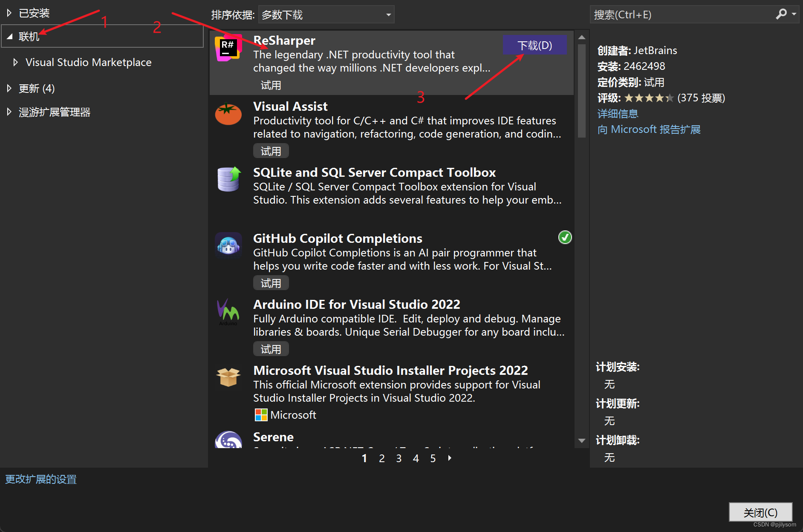Image resolution: width=803 pixels, height=532 pixels.
Task: Expand the 已安装 tree node
Action: pyautogui.click(x=9, y=13)
